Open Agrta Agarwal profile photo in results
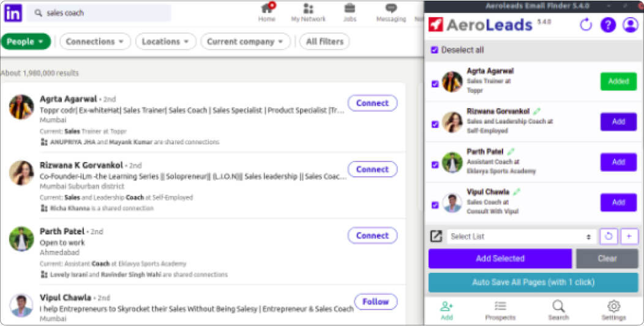 coord(21,107)
